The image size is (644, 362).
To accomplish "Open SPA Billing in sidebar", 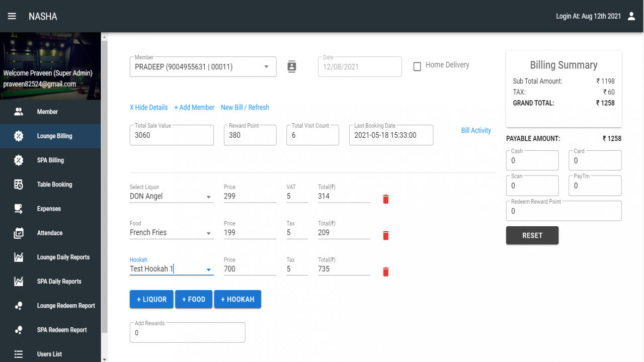I will click(x=50, y=160).
